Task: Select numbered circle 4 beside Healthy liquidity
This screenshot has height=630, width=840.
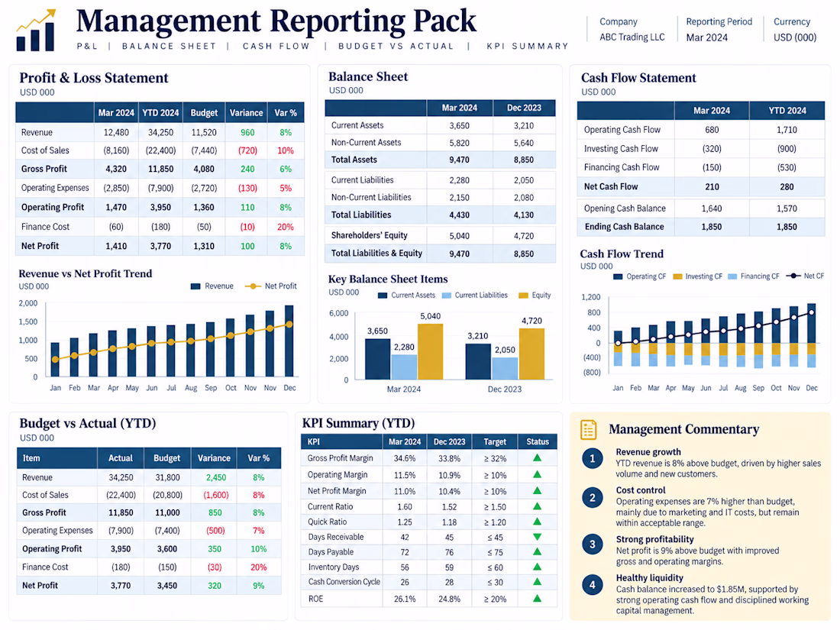Action: [x=593, y=585]
